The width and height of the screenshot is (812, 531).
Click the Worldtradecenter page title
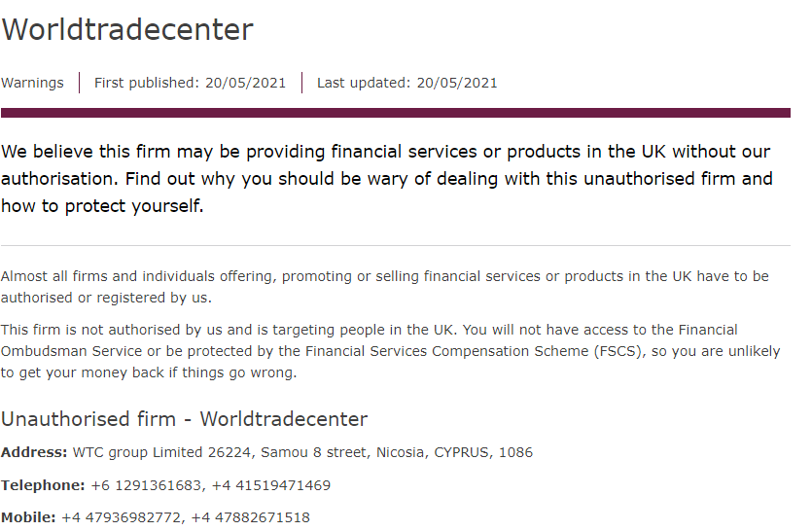click(127, 29)
